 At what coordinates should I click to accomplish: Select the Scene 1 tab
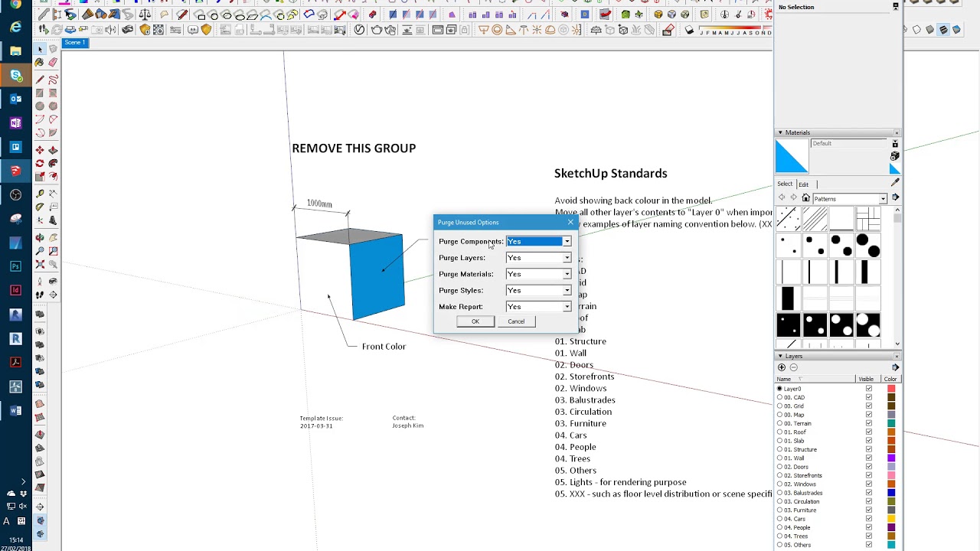click(75, 43)
